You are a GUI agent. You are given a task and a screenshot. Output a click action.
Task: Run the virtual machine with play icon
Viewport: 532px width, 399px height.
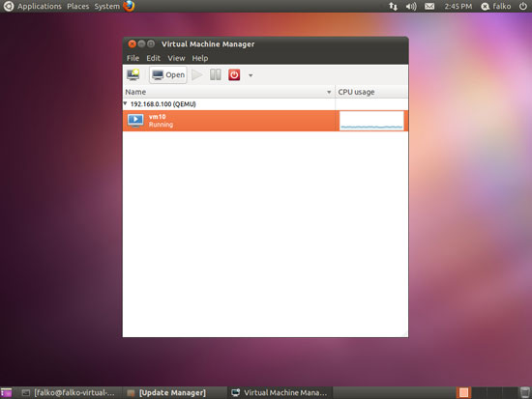point(196,75)
